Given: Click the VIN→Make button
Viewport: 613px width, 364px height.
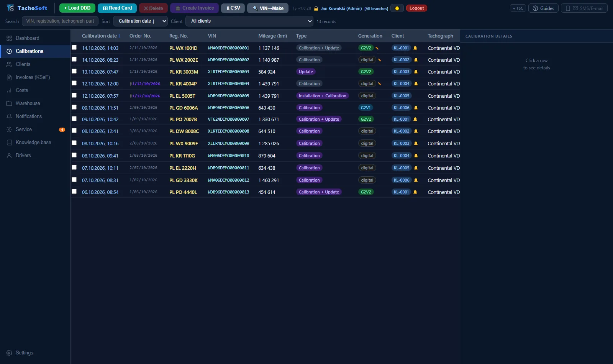Looking at the screenshot, I should pyautogui.click(x=268, y=8).
